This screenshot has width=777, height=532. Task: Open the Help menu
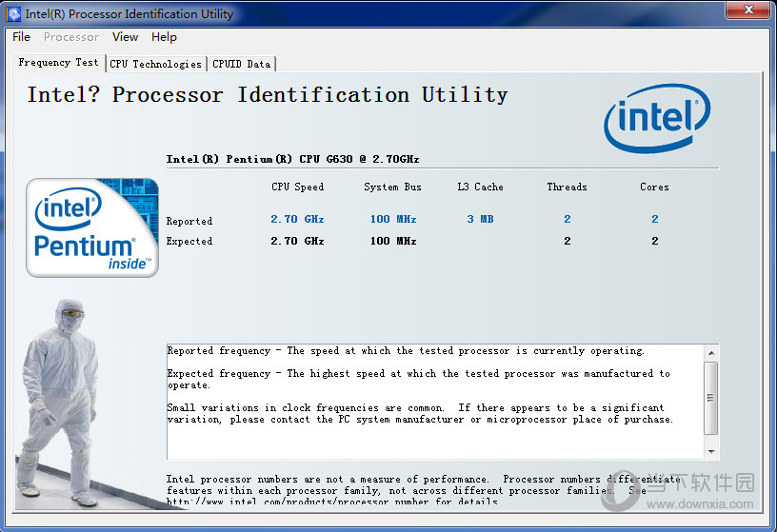click(164, 37)
